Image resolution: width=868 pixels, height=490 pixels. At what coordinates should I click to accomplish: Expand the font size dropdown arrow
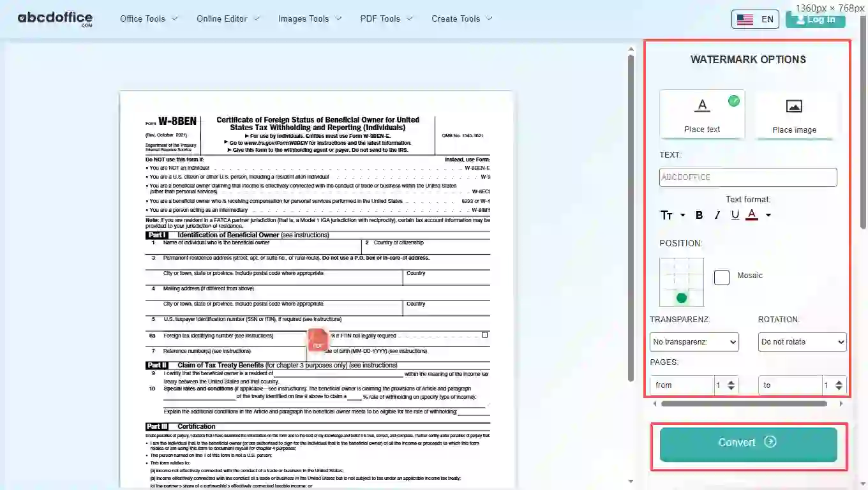point(682,215)
